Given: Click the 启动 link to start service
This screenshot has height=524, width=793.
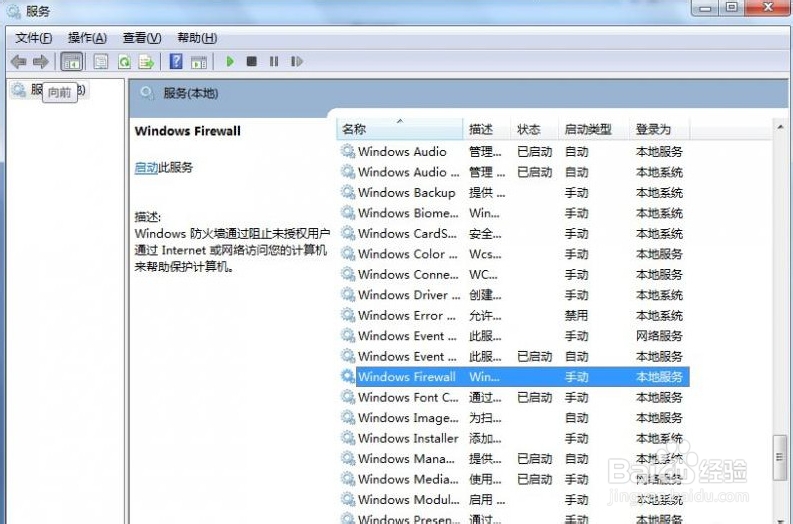Looking at the screenshot, I should click(146, 167).
